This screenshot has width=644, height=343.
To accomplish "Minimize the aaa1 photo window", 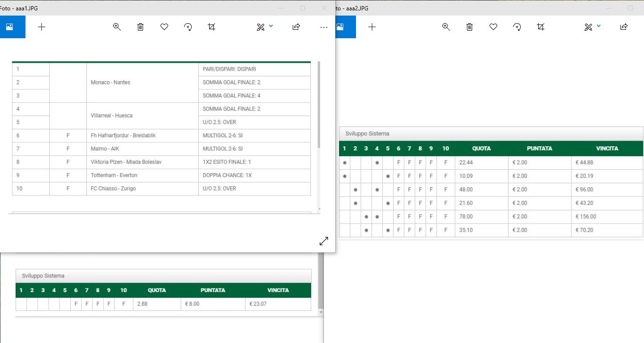I will tap(281, 8).
